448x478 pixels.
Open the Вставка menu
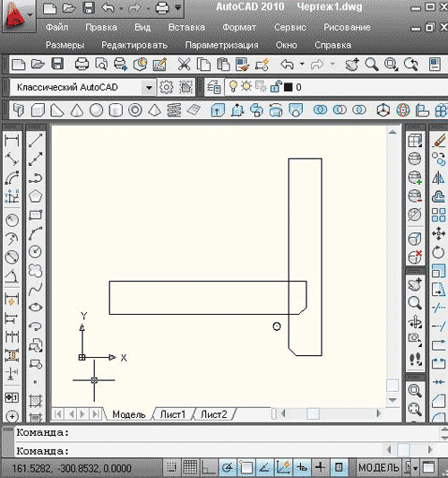tap(186, 27)
